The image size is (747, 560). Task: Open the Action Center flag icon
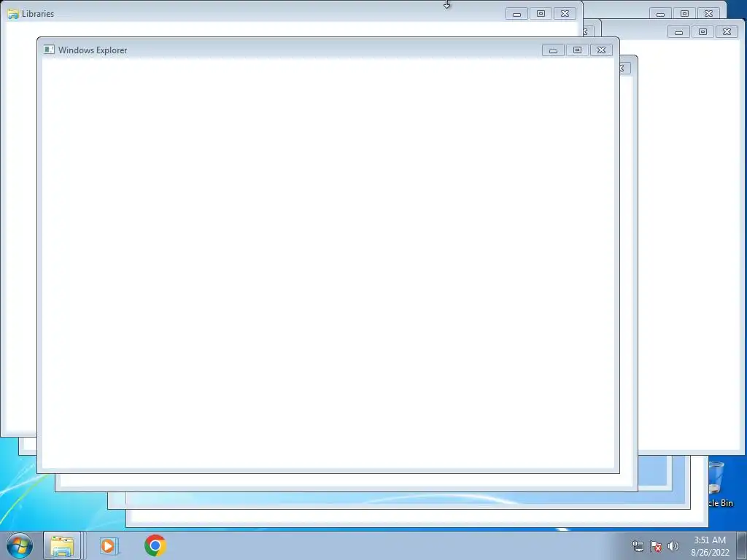click(x=656, y=546)
